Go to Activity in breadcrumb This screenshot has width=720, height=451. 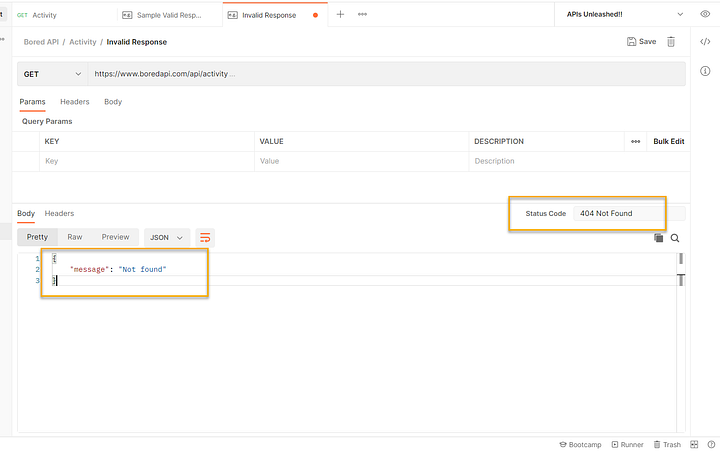83,42
